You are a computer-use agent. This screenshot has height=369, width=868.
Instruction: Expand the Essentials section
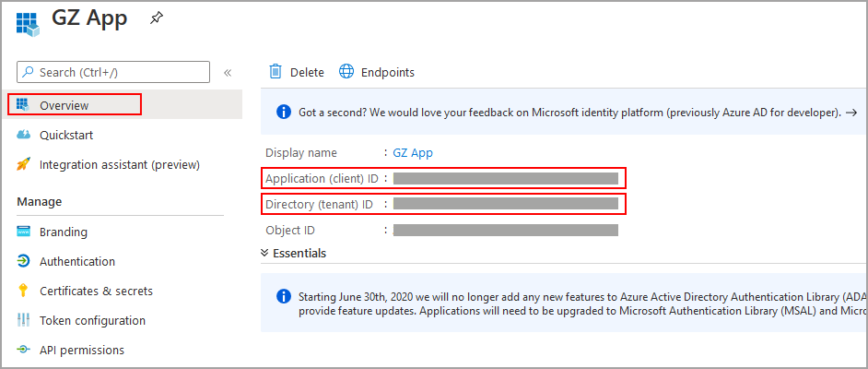tap(293, 253)
